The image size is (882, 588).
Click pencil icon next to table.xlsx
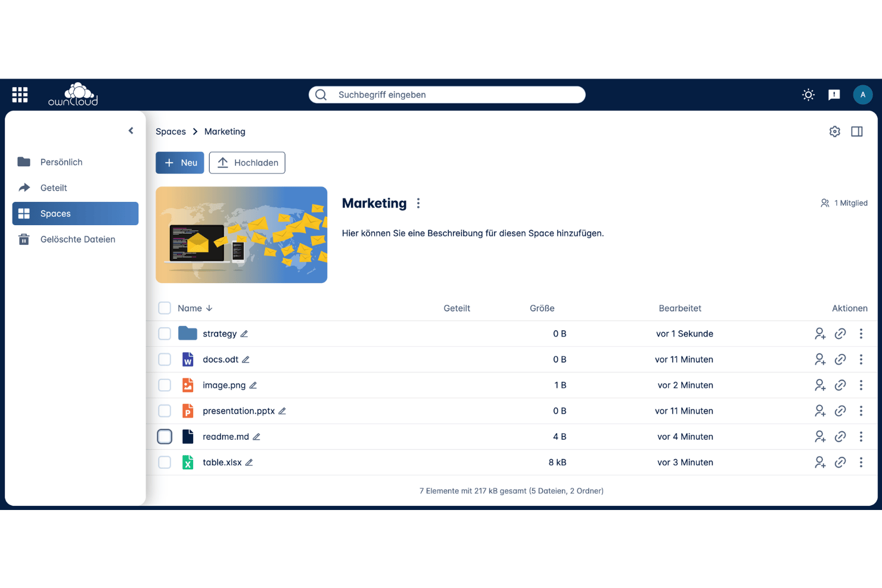(249, 462)
